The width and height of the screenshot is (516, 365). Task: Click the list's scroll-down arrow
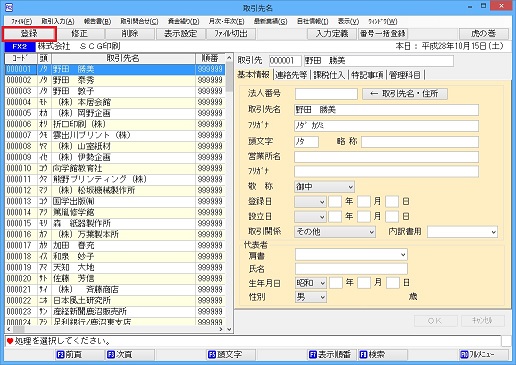click(229, 329)
